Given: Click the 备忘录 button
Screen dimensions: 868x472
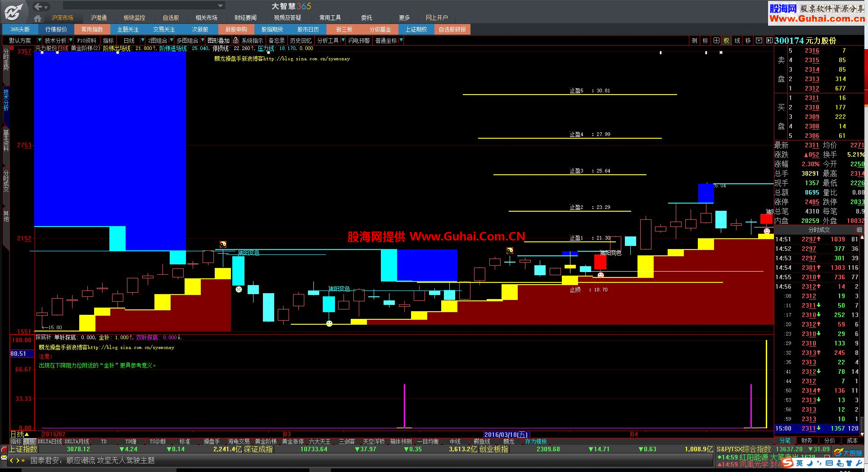Looking at the screenshot, I should coord(276,41).
